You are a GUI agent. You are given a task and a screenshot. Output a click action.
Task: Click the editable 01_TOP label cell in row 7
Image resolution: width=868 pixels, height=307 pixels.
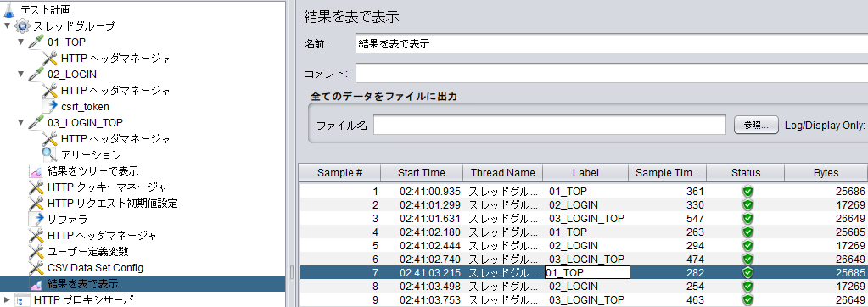pyautogui.click(x=587, y=272)
